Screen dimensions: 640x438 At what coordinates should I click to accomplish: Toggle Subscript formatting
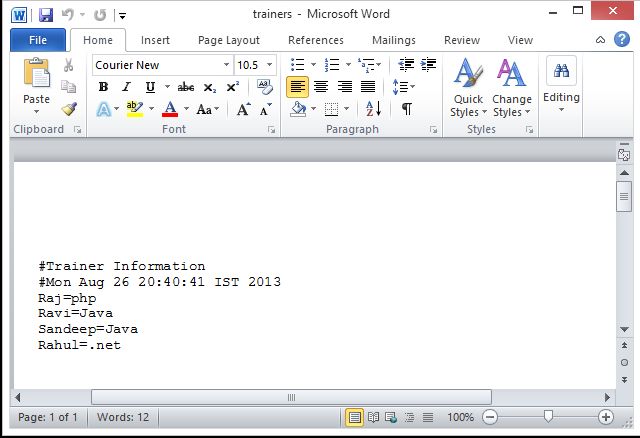[209, 87]
